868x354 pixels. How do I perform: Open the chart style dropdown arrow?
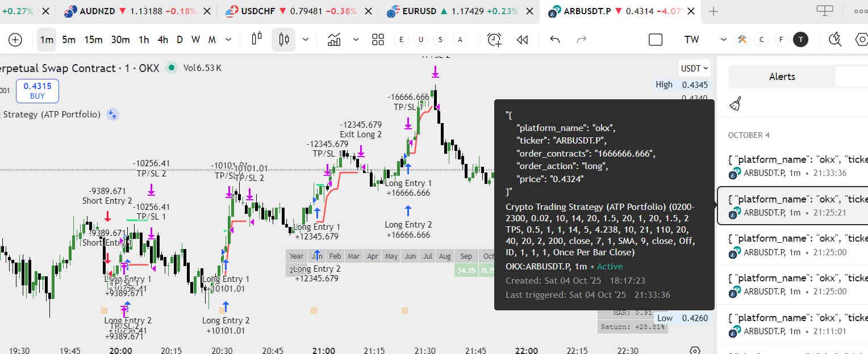point(306,40)
